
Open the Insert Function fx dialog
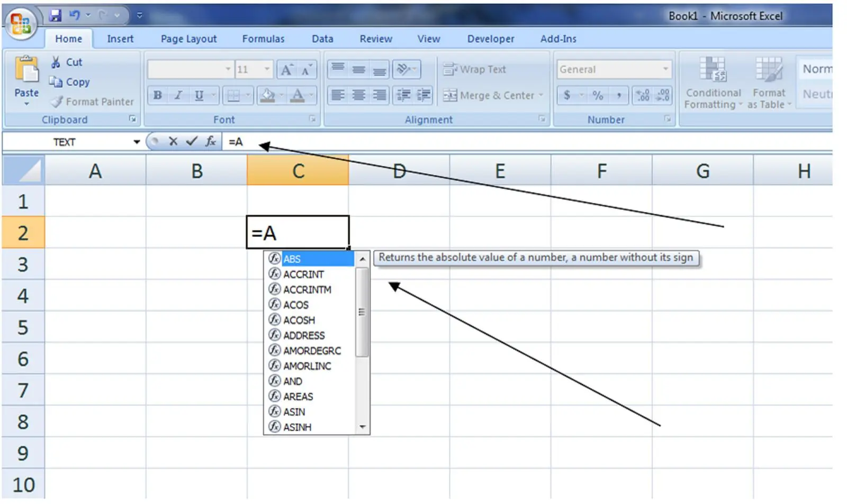pos(211,141)
